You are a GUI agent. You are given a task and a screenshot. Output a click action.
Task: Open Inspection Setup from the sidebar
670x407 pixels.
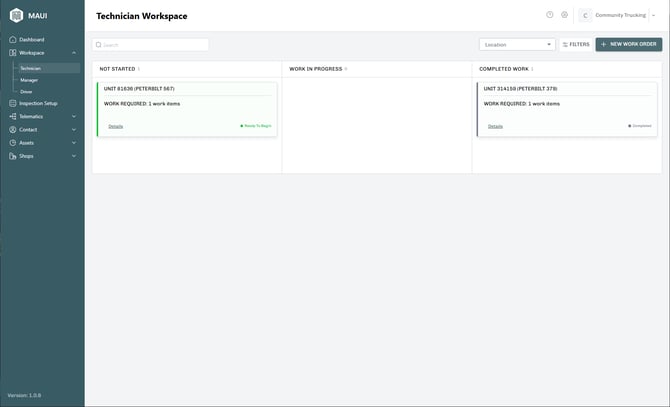click(x=38, y=103)
